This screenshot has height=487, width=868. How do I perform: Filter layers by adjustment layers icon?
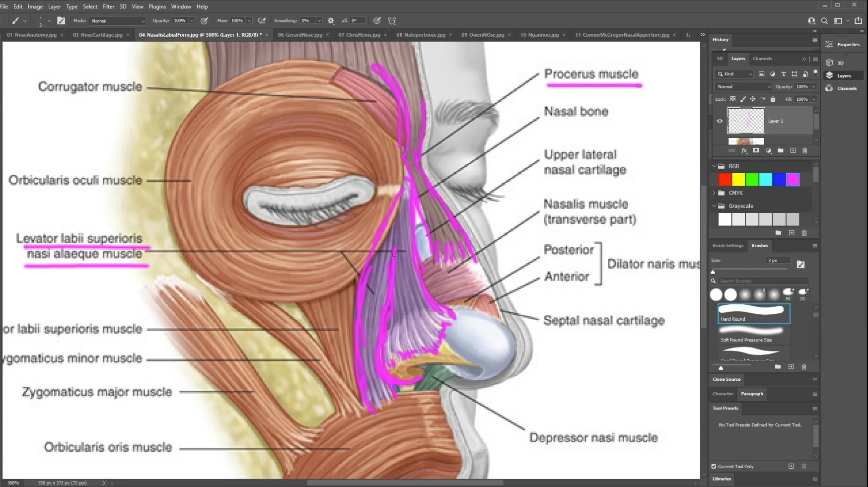click(773, 74)
